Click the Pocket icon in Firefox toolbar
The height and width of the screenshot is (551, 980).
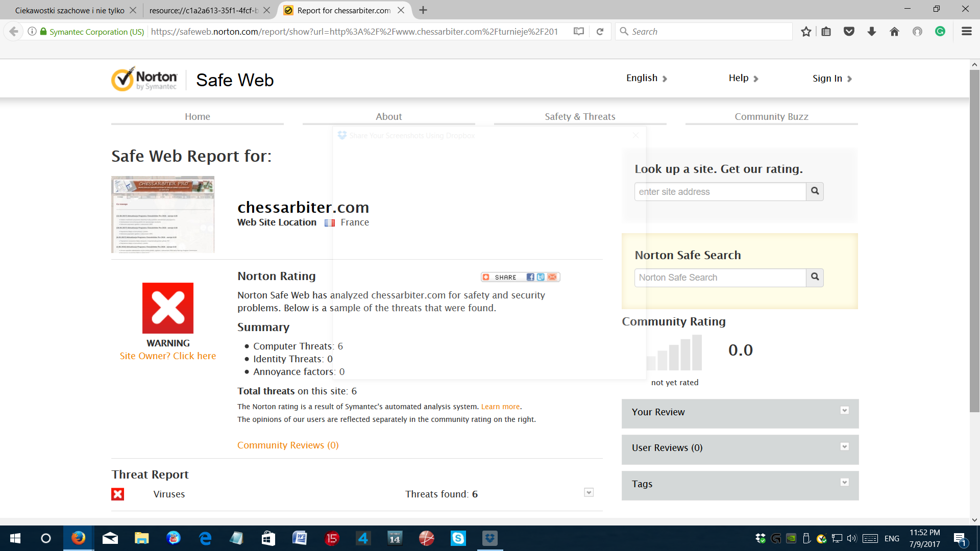click(849, 32)
